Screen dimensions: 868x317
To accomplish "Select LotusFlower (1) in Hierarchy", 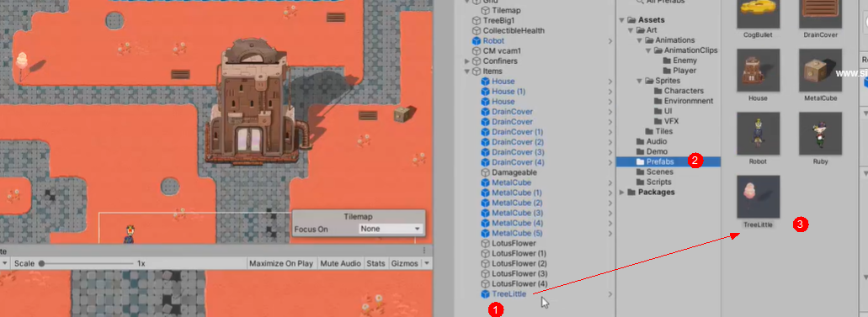I will coord(519,253).
